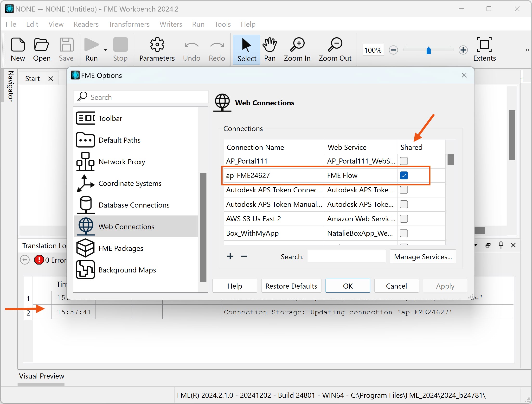Choose the Zoom In magnifier tool
The width and height of the screenshot is (532, 404).
(x=297, y=50)
